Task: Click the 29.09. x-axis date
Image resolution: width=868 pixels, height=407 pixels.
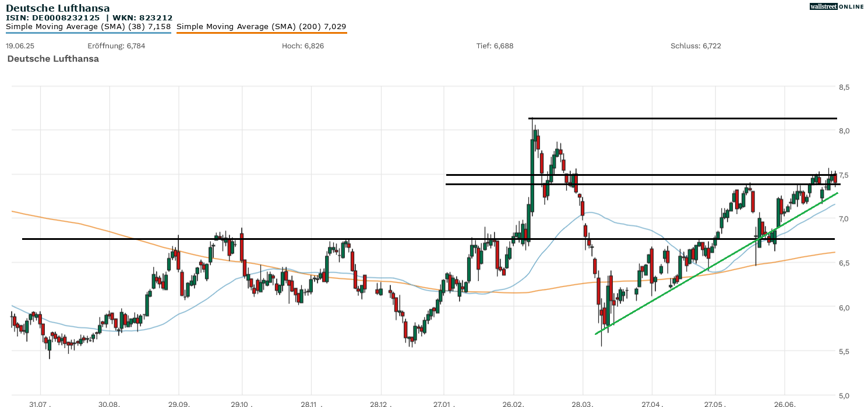Action: point(179,404)
